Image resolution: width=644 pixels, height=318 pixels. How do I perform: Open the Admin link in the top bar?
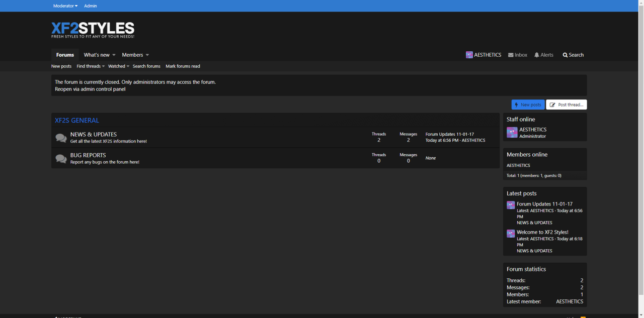[91, 6]
